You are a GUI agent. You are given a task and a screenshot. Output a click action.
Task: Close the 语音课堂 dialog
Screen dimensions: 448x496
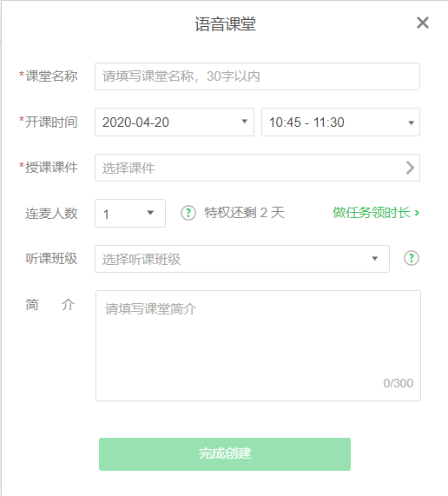coord(423,23)
